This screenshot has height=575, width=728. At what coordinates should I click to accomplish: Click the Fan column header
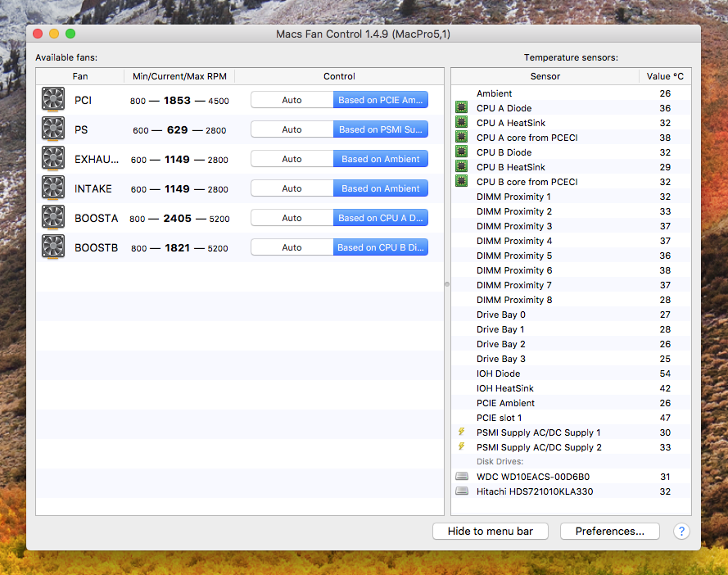pyautogui.click(x=80, y=76)
